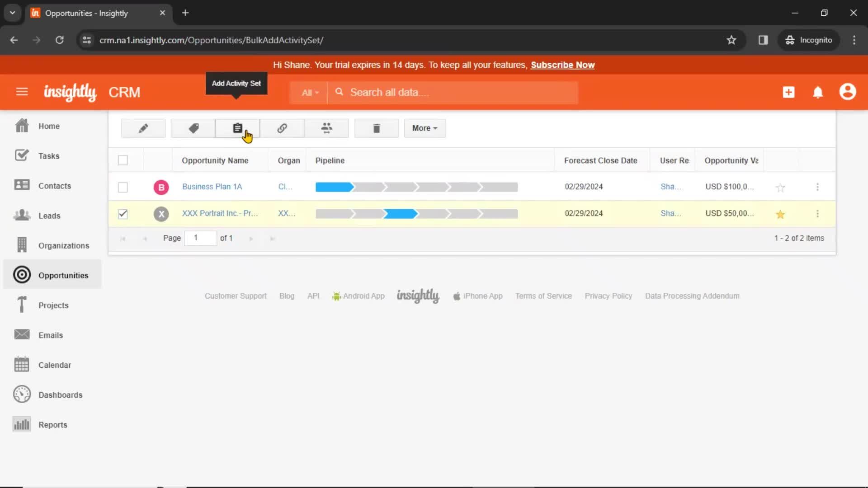Click Business Plan 1A pipeline progress bar
Viewport: 868px width, 488px height.
[x=416, y=187]
